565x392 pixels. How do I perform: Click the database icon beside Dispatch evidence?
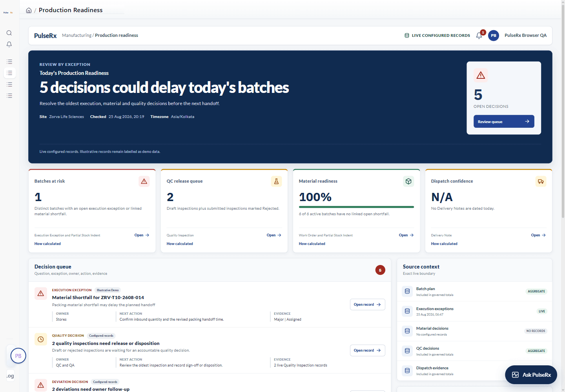[x=407, y=370]
